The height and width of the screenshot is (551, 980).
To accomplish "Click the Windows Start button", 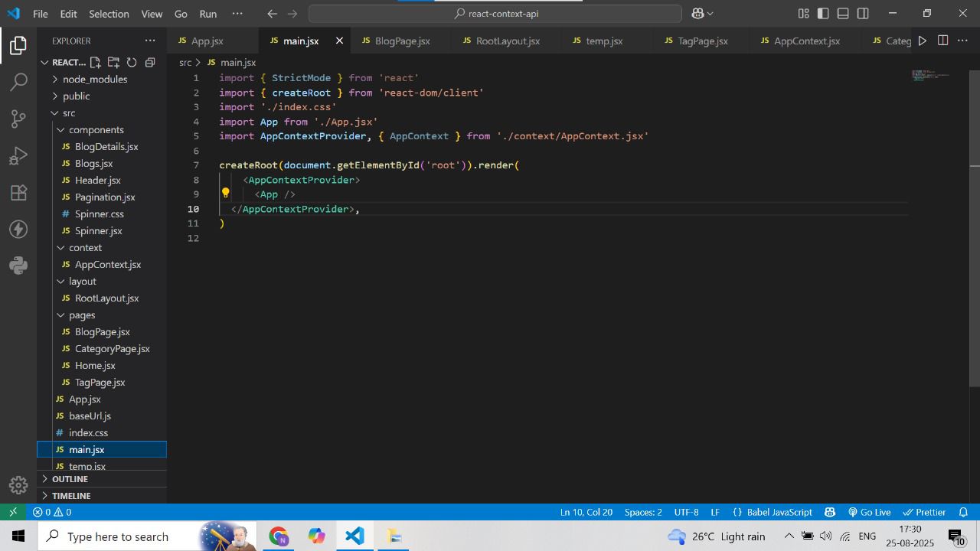I will pyautogui.click(x=18, y=536).
